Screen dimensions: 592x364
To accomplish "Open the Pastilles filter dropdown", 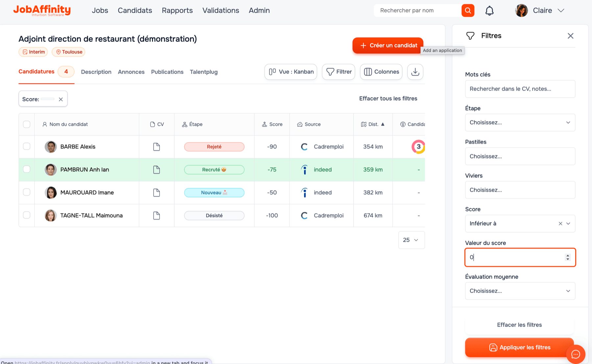I will (x=520, y=156).
